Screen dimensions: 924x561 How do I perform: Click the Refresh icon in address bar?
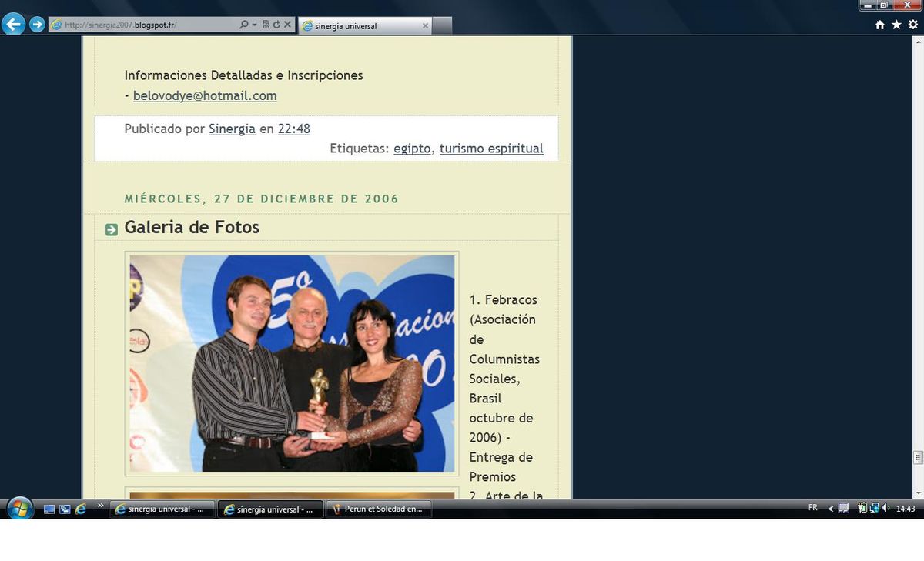pyautogui.click(x=276, y=25)
